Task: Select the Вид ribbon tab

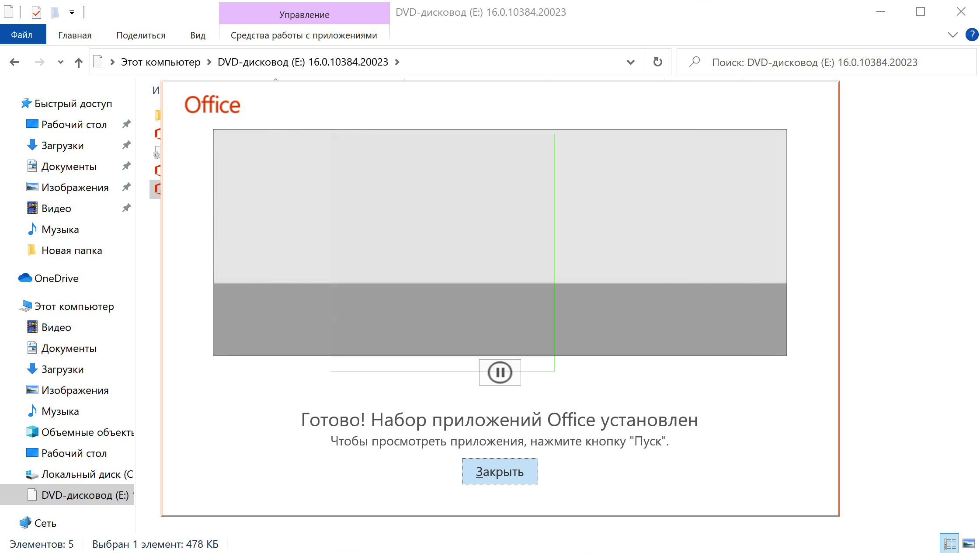Action: click(x=198, y=35)
